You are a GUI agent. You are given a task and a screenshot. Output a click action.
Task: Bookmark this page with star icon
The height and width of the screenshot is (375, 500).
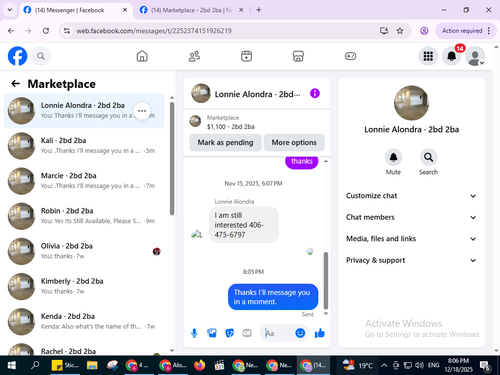coord(400,31)
